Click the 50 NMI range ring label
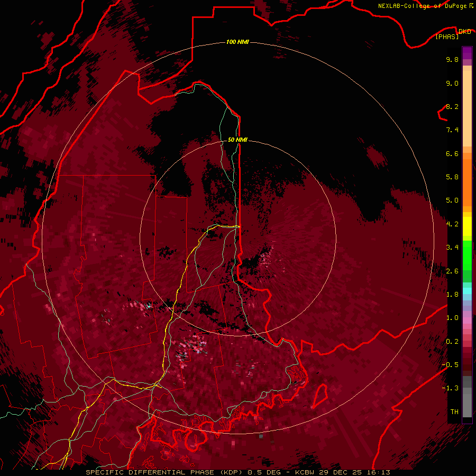Screen dimensions: 476x476 237,140
